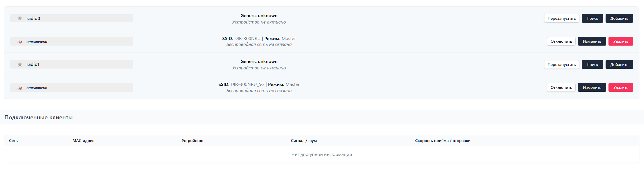Click the Сигнал / шум column header

[x=304, y=141]
